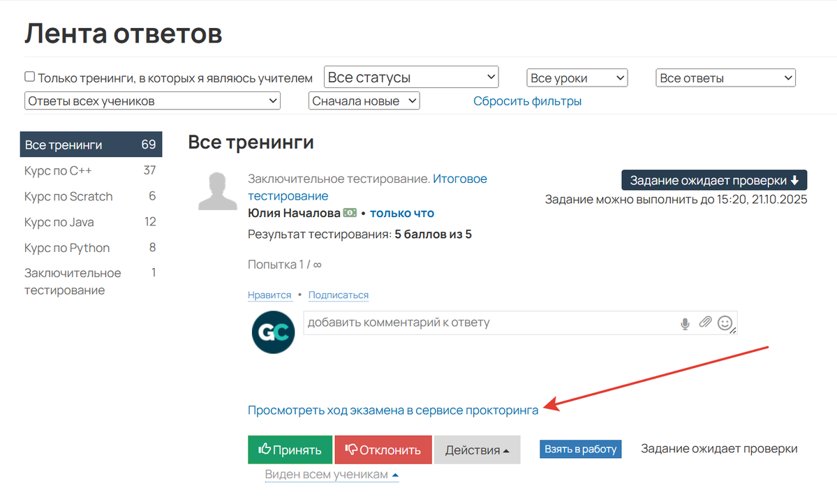Open the proctoring service exam link
Image resolution: width=837 pixels, height=504 pixels.
[x=392, y=410]
